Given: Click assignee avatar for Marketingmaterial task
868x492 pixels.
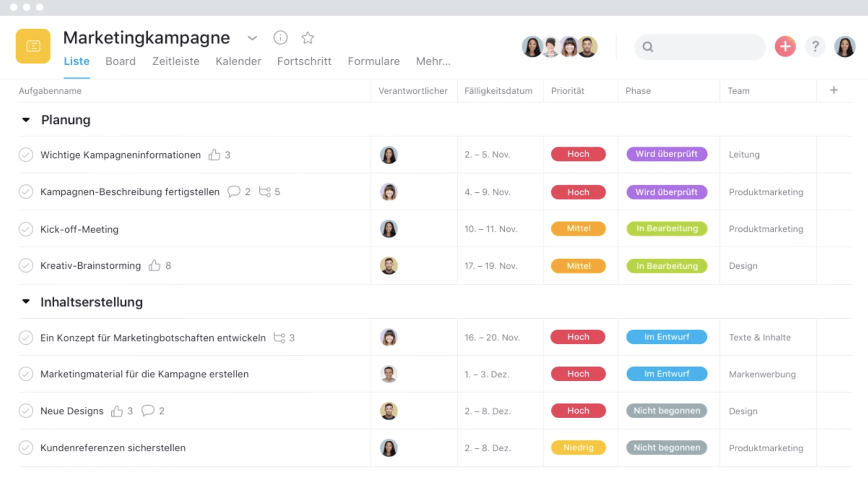Looking at the screenshot, I should tap(389, 374).
